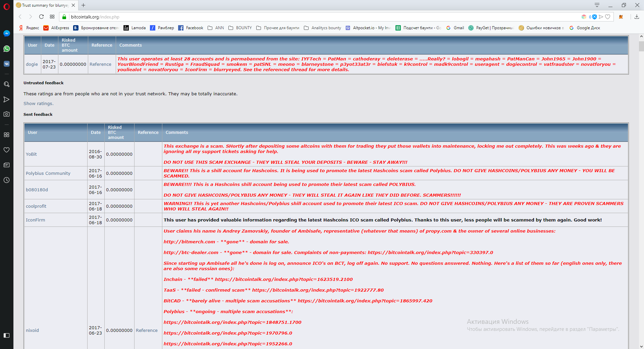Open browsing history clock icon
This screenshot has width=644, height=349.
point(6,180)
